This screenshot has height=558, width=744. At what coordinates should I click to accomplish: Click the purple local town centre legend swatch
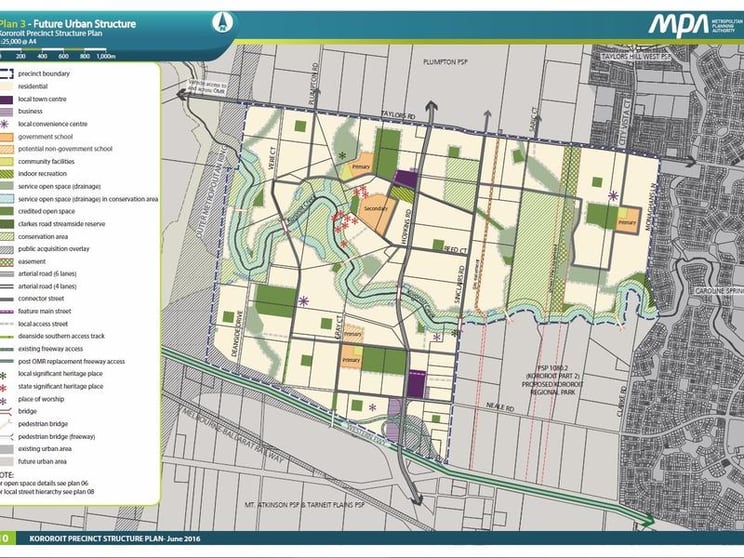[6, 99]
